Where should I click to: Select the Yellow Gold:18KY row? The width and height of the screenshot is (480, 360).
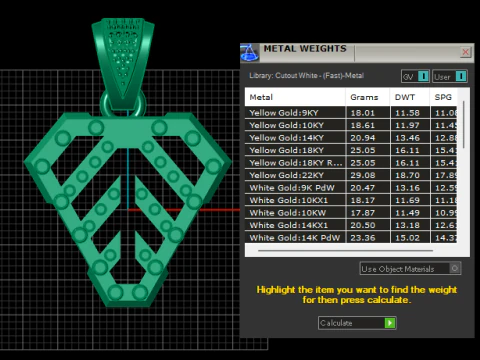[x=351, y=150]
